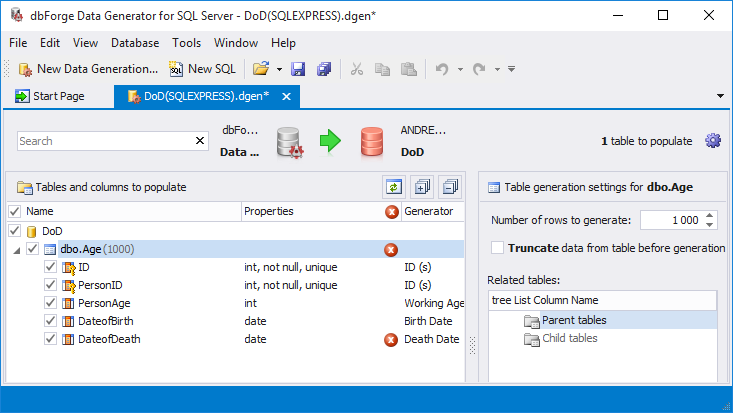733x413 pixels.
Task: Toggle the dbo.Age table checkbox
Action: 32,249
